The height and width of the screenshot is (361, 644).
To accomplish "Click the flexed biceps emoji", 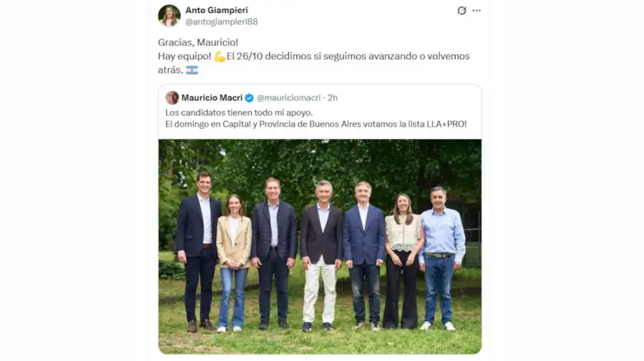I will [220, 56].
